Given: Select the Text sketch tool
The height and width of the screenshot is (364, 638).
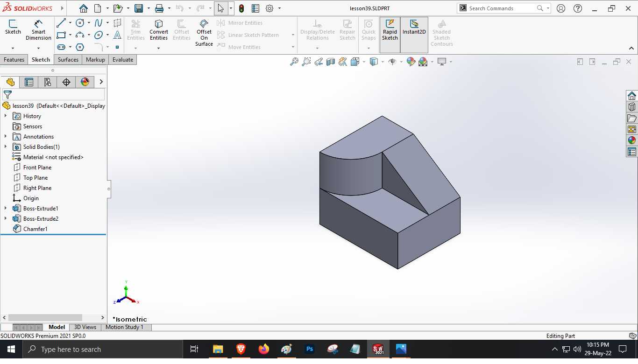Looking at the screenshot, I should click(117, 35).
